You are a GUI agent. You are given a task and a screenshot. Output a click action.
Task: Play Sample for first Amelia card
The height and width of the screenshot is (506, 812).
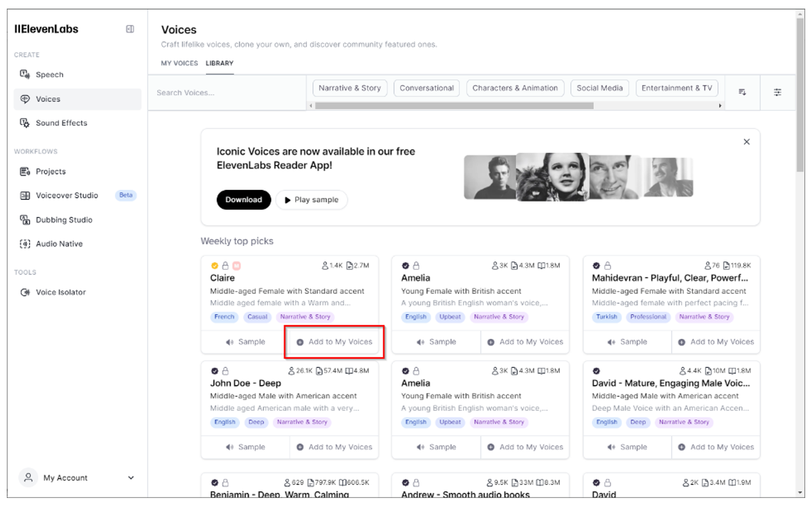(x=436, y=342)
